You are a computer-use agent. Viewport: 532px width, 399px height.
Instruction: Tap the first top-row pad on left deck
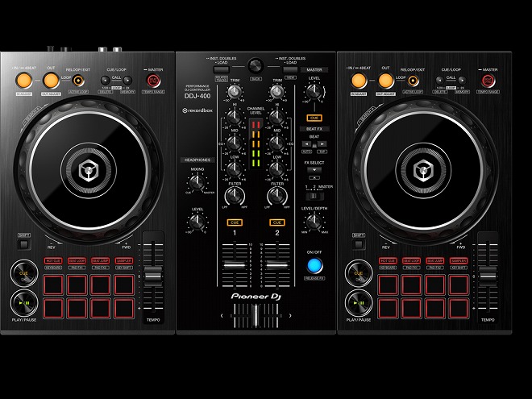tap(53, 285)
